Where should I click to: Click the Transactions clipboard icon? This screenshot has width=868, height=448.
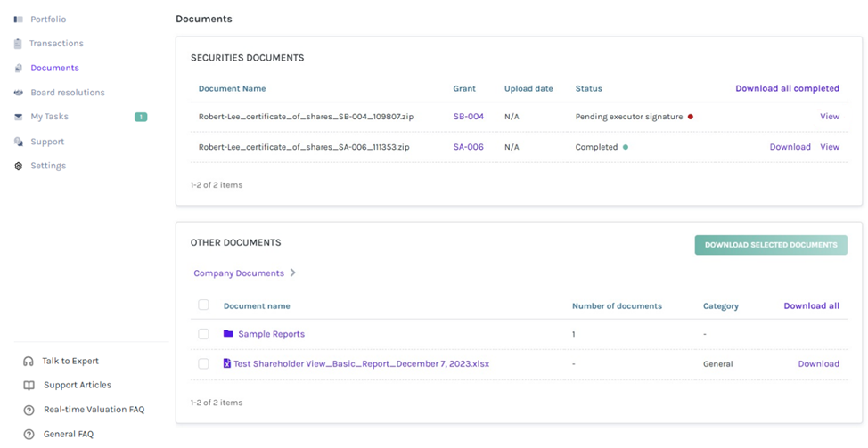[19, 44]
